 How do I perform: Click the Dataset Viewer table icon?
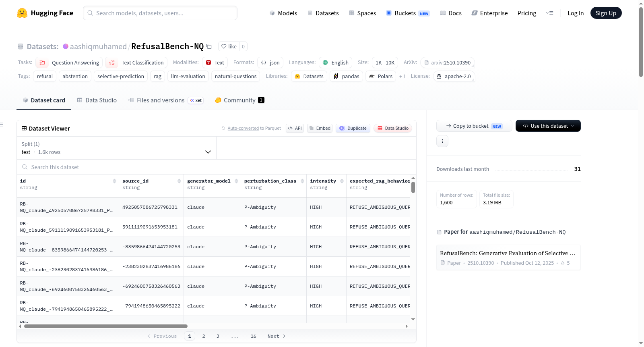coord(24,128)
